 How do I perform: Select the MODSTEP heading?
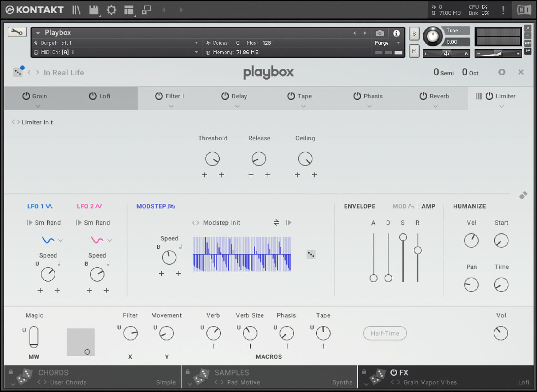point(156,206)
